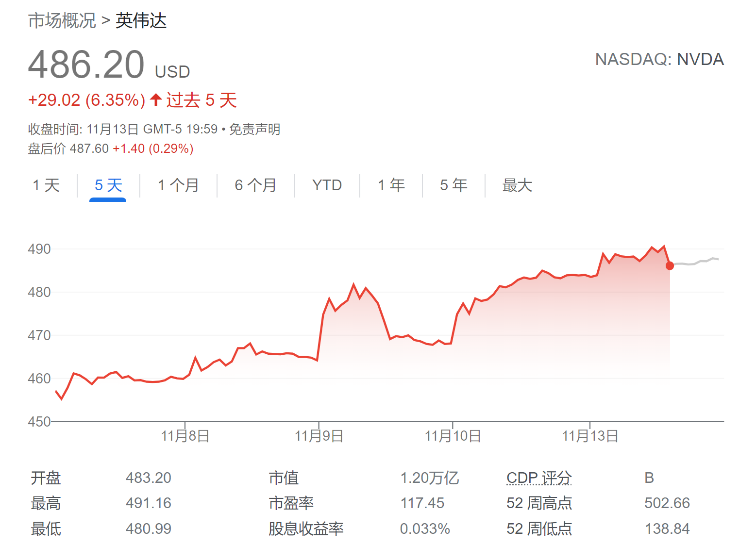Click the NASDAQ: NVDA ticker label
Viewport: 756px width, 545px height.
click(659, 59)
